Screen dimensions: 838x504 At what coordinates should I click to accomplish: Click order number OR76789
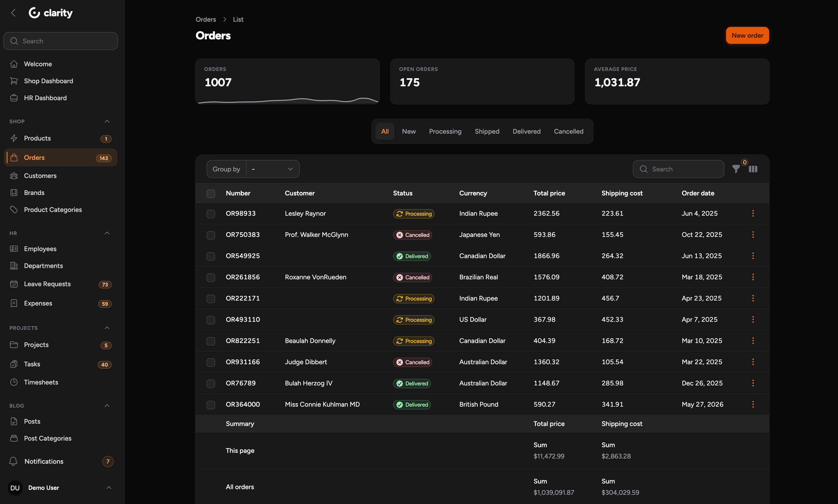coord(241,383)
